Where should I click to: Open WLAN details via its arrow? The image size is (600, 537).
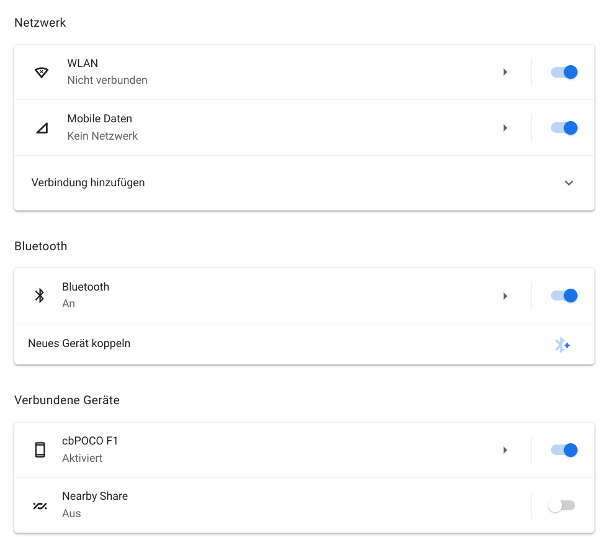coord(505,72)
